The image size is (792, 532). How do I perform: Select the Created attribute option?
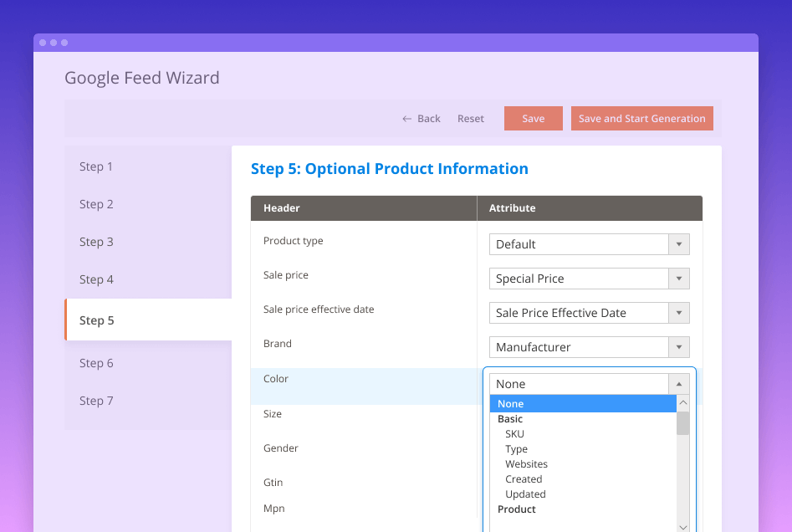click(524, 478)
